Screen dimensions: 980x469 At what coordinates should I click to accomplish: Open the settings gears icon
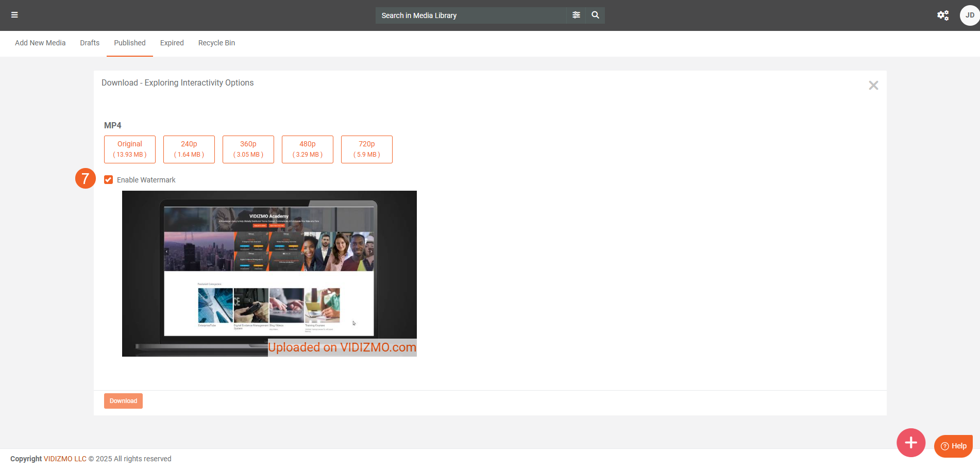click(x=942, y=15)
